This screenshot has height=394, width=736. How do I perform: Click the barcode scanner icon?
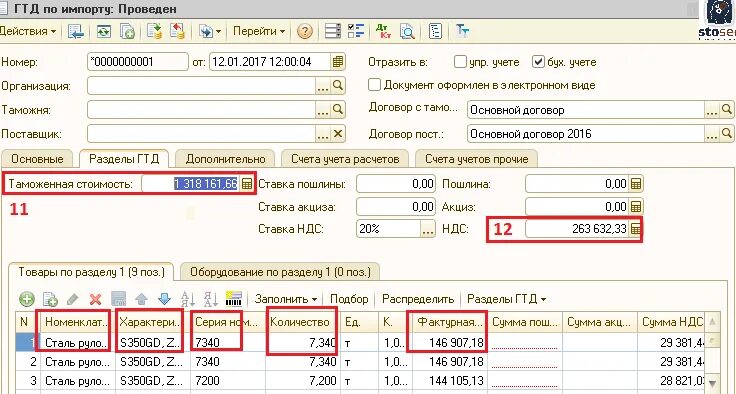click(x=234, y=299)
